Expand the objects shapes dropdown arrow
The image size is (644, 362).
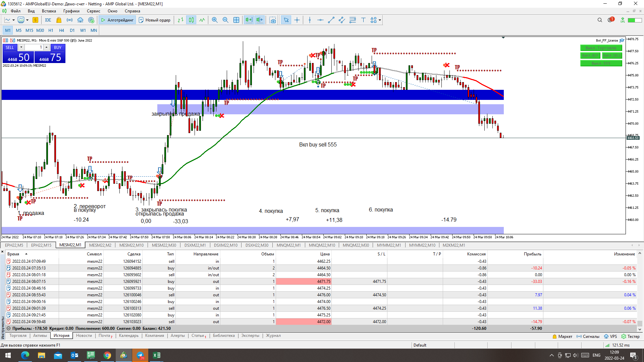pos(380,20)
